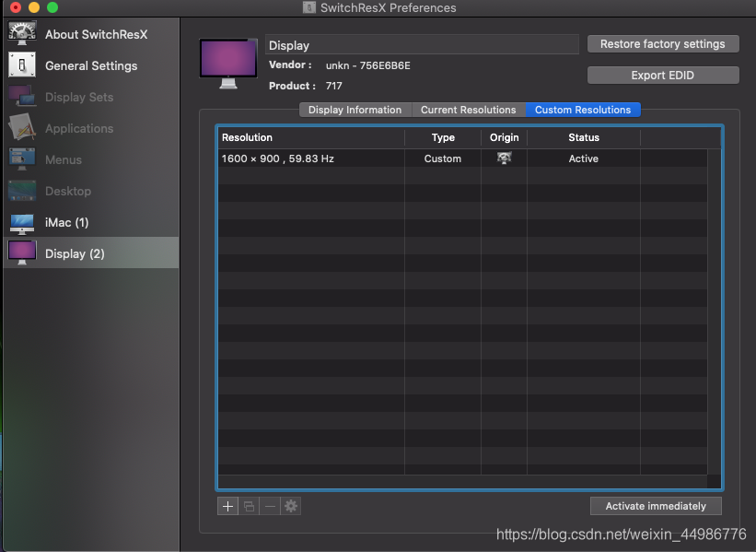Open About SwitchResX label in sidebar

coord(97,34)
